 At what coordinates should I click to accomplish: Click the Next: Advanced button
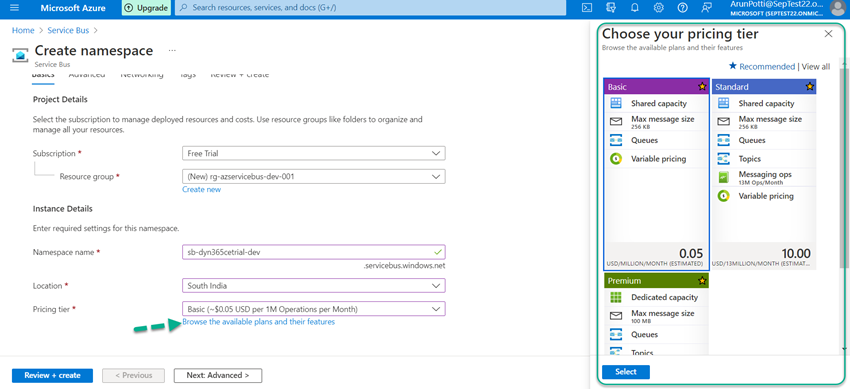point(218,375)
